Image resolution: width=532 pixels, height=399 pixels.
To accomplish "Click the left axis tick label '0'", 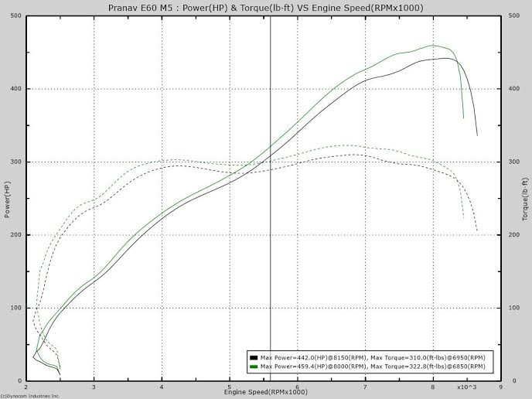I will coord(19,380).
